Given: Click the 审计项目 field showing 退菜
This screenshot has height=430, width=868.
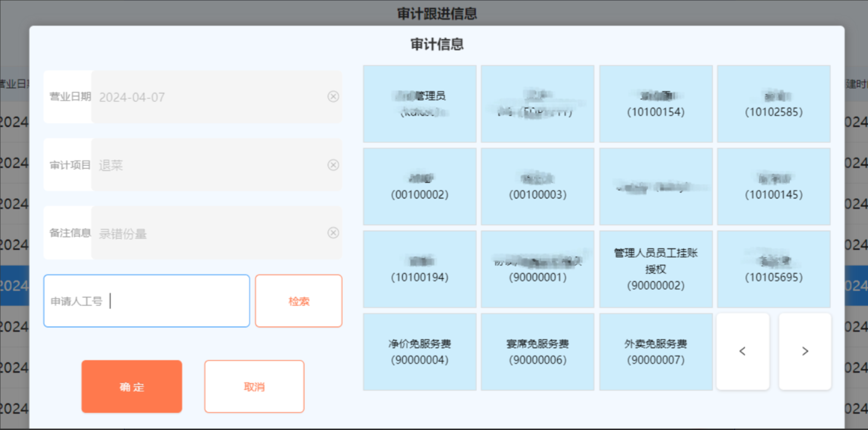Looking at the screenshot, I should [209, 165].
